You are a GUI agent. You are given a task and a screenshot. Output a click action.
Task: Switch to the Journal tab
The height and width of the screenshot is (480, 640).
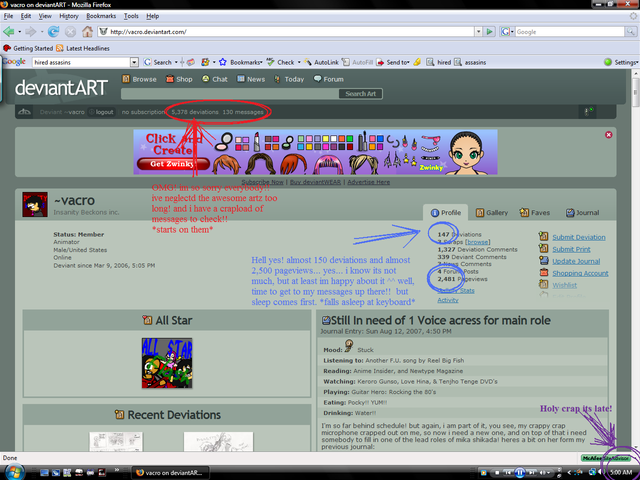(x=582, y=213)
